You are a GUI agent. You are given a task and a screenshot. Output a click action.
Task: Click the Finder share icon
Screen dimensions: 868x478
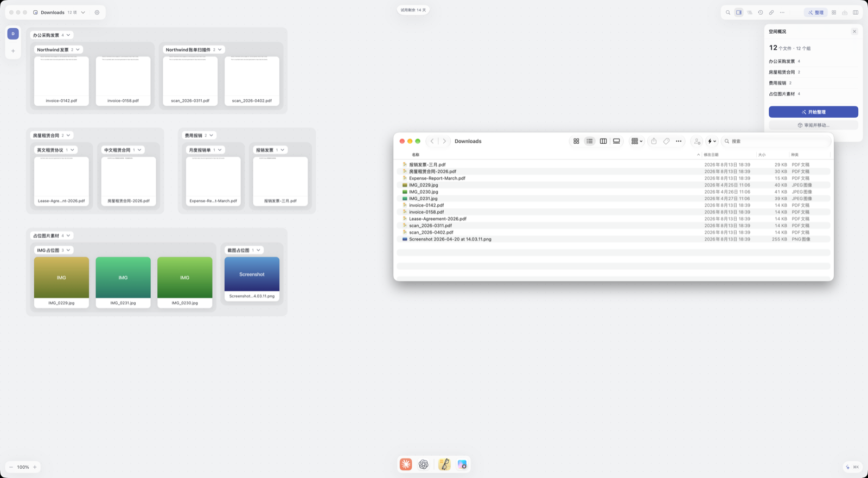[x=654, y=141]
